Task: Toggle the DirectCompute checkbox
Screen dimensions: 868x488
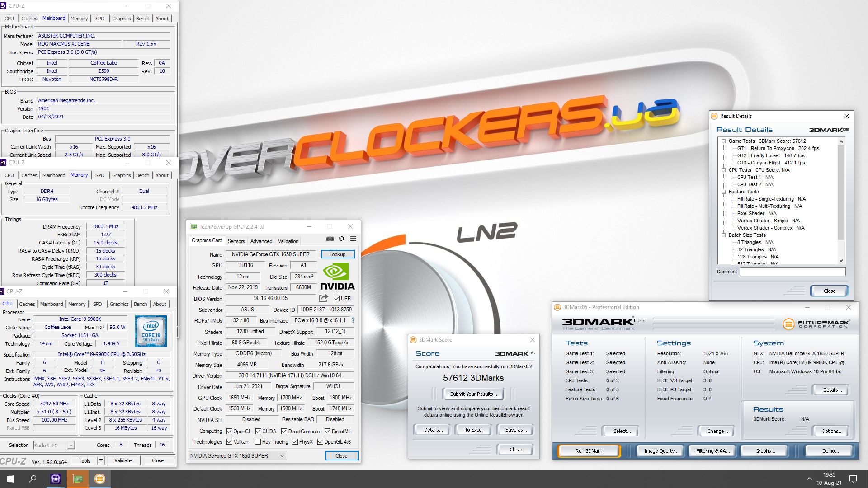Action: pos(284,431)
